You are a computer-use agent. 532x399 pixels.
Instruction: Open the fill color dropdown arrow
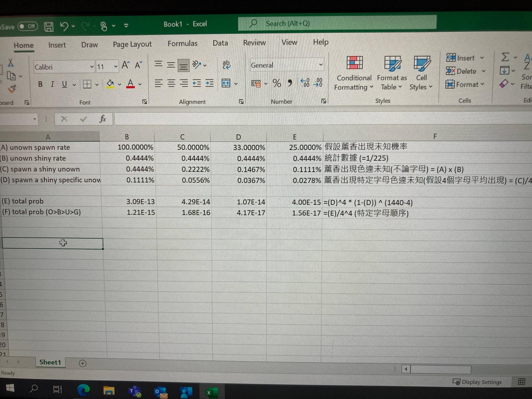119,84
